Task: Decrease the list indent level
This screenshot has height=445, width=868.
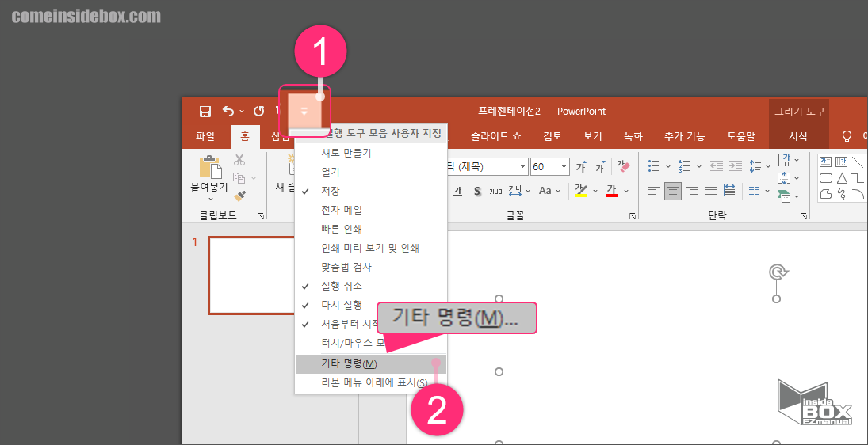Action: pyautogui.click(x=717, y=165)
